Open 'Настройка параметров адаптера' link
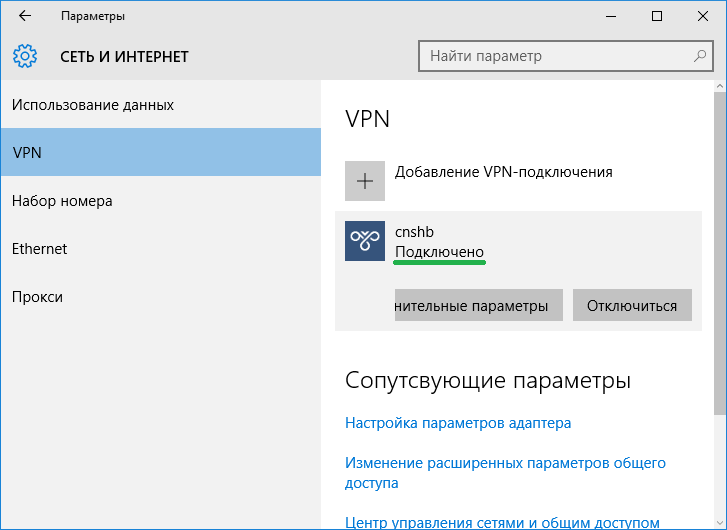Viewport: 727px width, 530px height. point(458,423)
